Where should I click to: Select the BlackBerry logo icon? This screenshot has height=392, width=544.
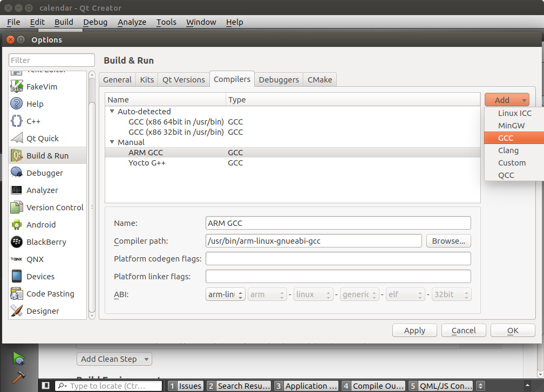[x=17, y=242]
